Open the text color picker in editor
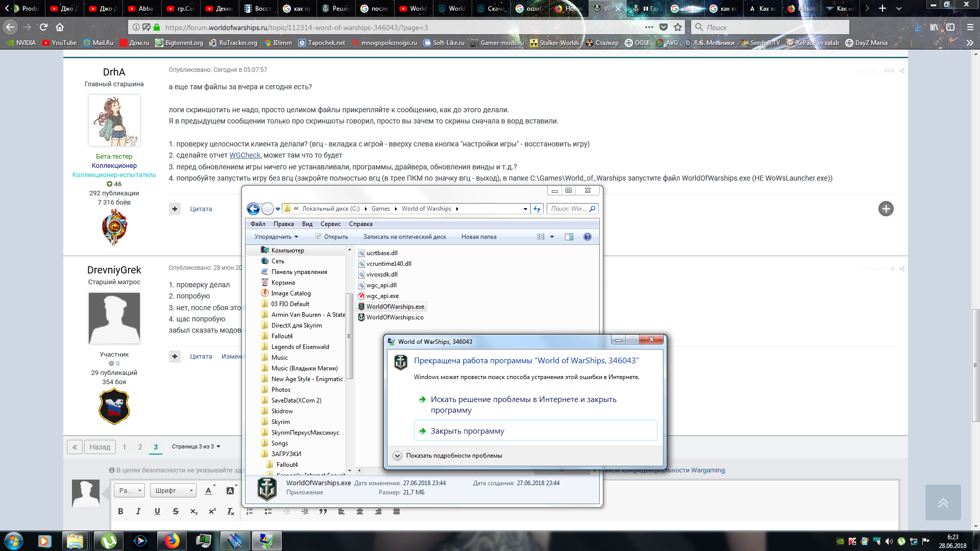Image resolution: width=980 pixels, height=551 pixels. (x=209, y=490)
